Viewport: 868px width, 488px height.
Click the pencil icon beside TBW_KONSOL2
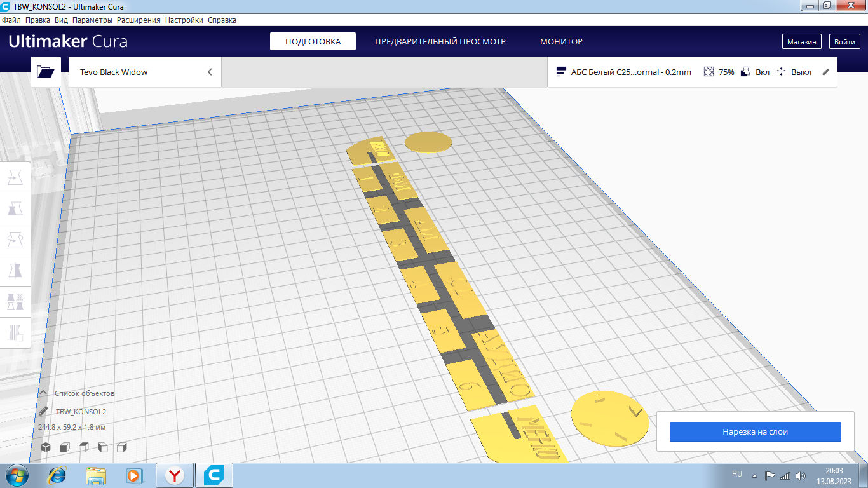point(43,411)
